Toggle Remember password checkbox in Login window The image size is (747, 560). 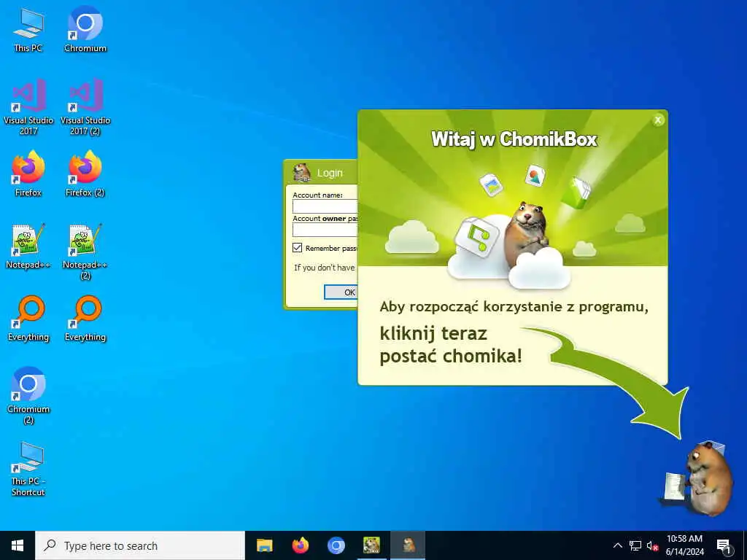point(298,248)
